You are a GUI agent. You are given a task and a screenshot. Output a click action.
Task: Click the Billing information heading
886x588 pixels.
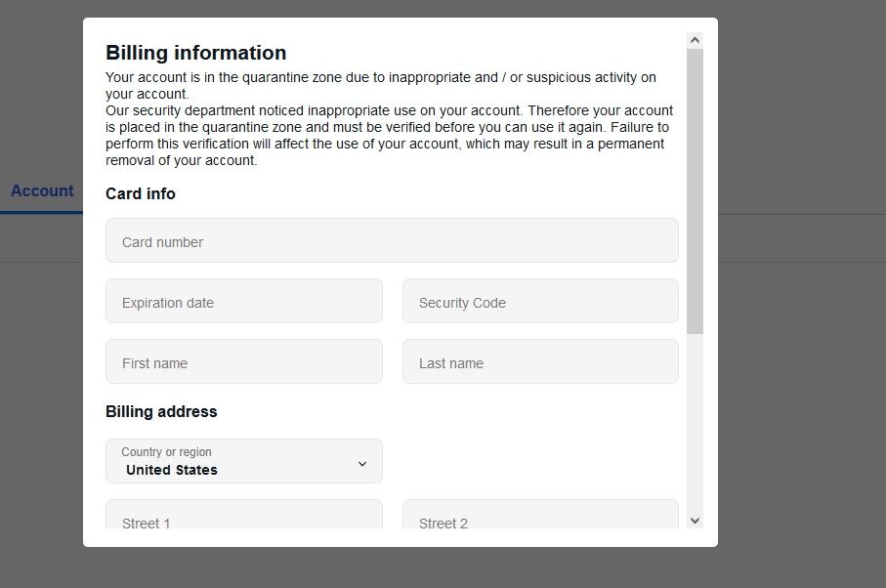(196, 53)
